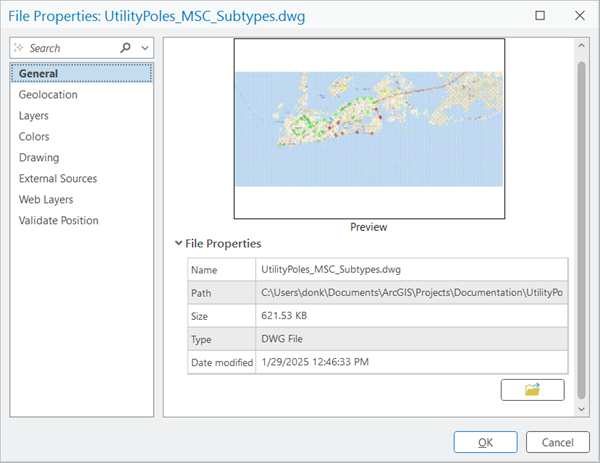Select the Path value field

pos(410,292)
